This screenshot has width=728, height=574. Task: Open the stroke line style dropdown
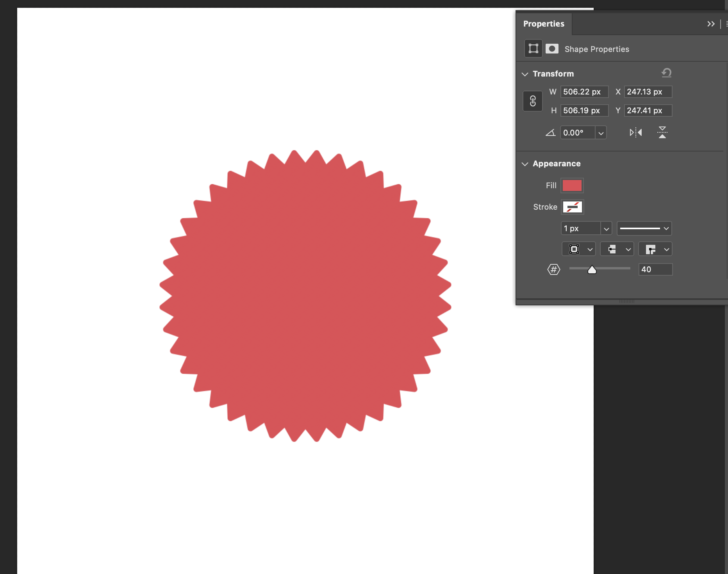coord(644,229)
